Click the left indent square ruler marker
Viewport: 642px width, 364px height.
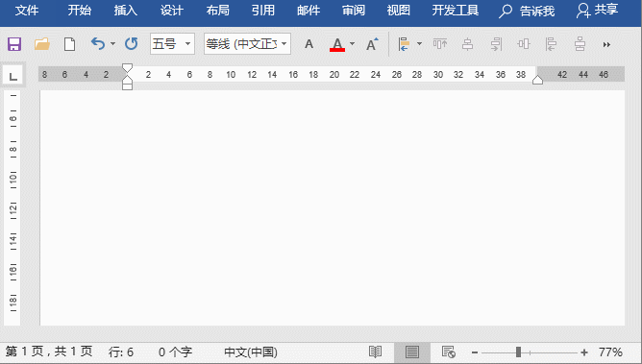point(127,85)
